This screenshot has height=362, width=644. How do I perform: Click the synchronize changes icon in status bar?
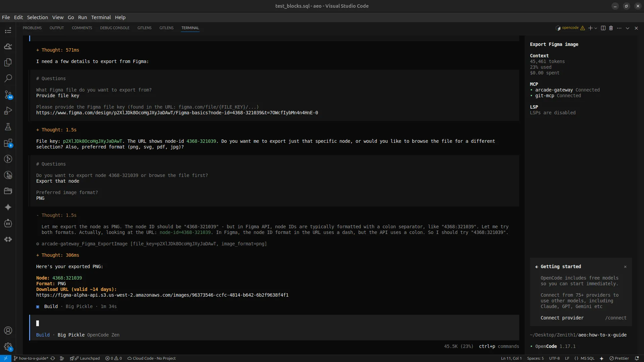point(53,358)
